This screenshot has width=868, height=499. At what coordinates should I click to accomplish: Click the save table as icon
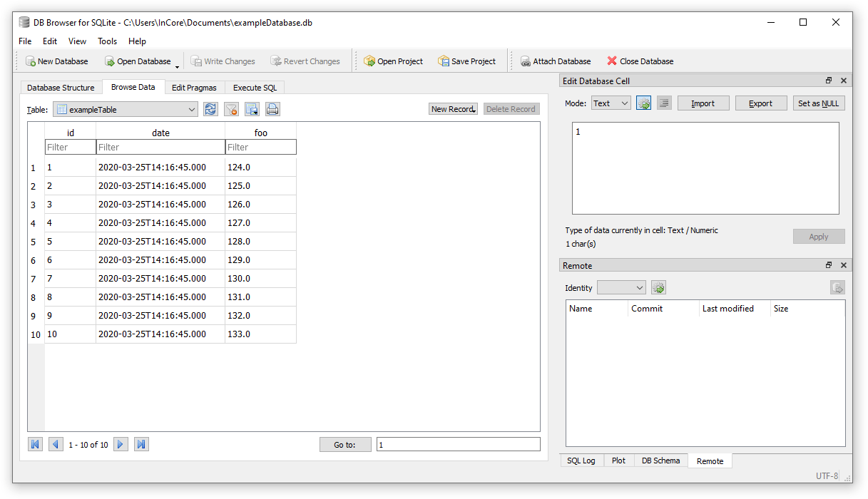(x=252, y=109)
